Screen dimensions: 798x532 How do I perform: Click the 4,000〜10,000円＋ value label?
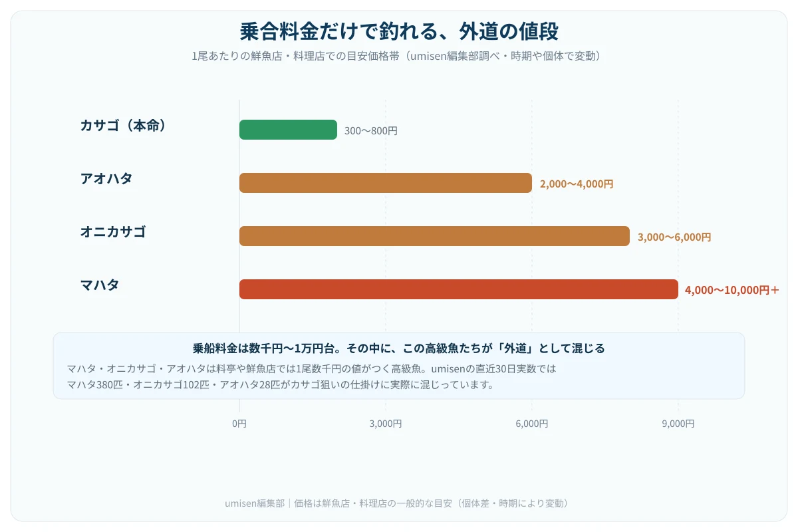click(x=731, y=290)
